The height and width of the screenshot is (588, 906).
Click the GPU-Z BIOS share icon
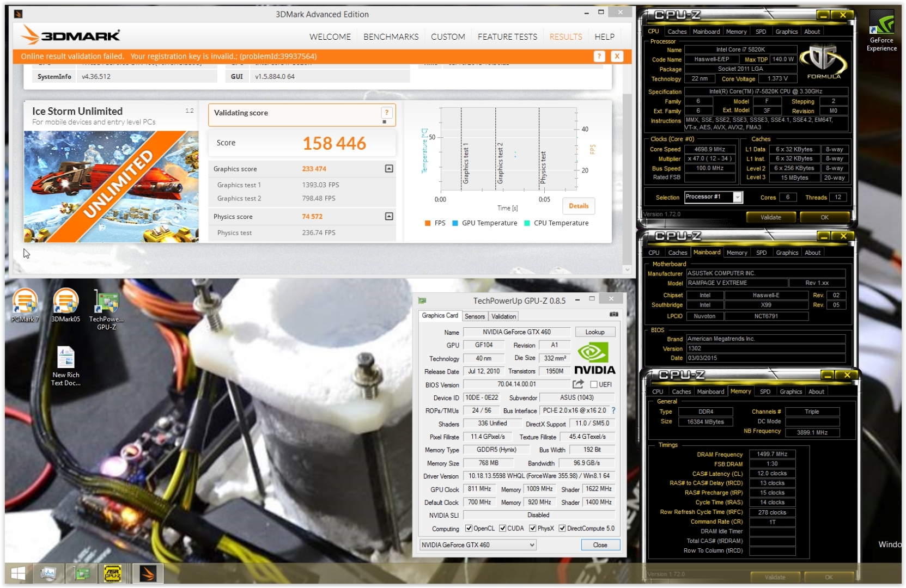coord(577,384)
